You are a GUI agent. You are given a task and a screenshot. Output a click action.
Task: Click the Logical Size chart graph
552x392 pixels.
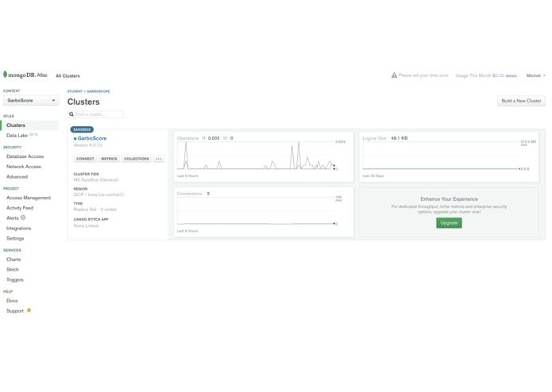(442, 156)
